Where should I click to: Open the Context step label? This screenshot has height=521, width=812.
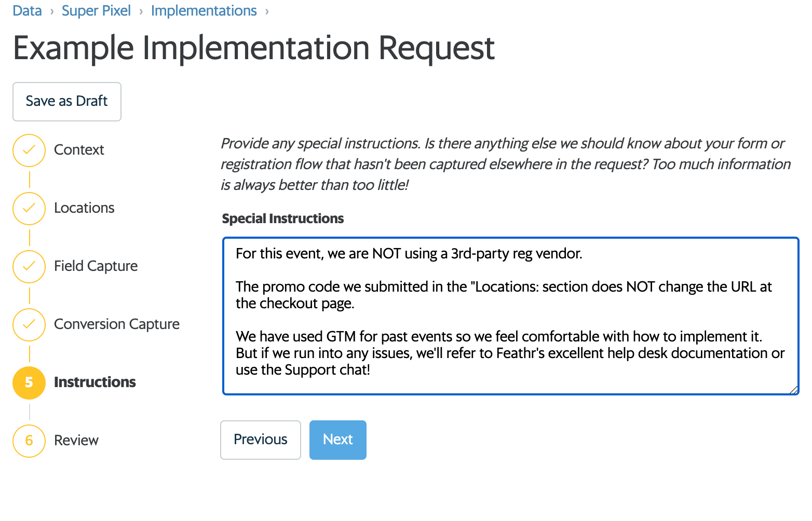coord(79,150)
